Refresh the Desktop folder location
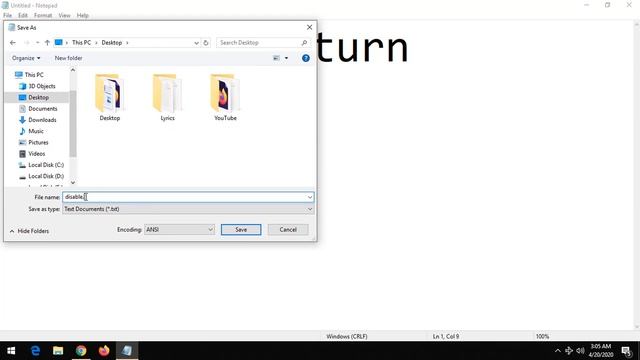The width and height of the screenshot is (640, 360). tap(206, 42)
